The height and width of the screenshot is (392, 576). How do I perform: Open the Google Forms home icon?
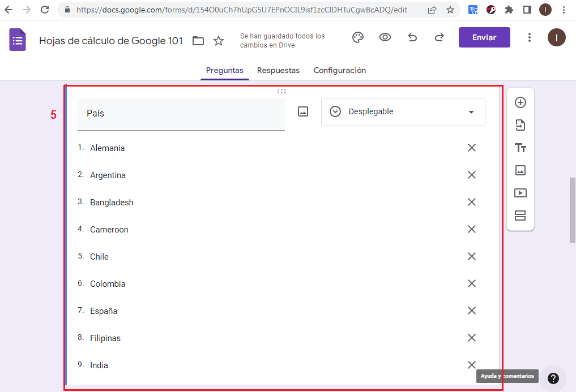18,39
